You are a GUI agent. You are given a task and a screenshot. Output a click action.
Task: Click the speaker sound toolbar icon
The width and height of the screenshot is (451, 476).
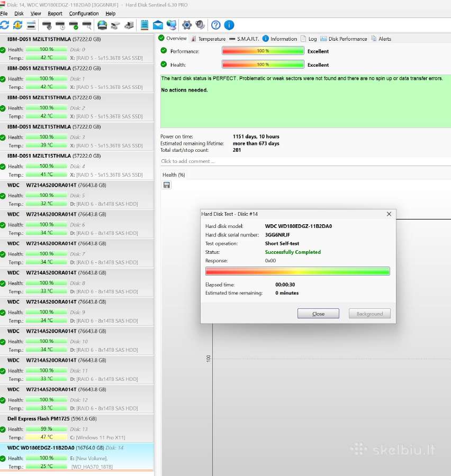coord(200,25)
